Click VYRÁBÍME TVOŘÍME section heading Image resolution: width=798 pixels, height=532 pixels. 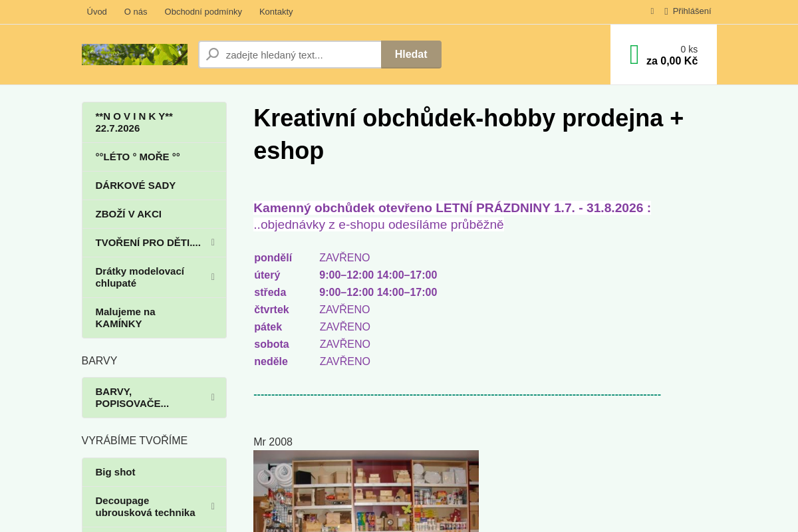[134, 441]
